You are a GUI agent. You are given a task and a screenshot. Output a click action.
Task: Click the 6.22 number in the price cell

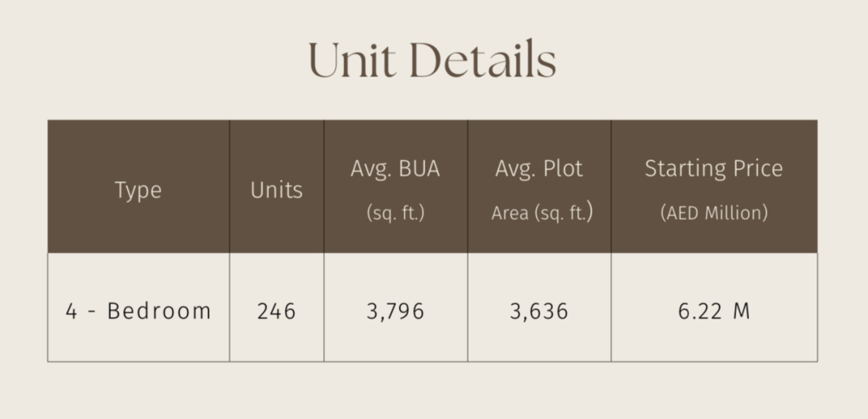point(698,311)
